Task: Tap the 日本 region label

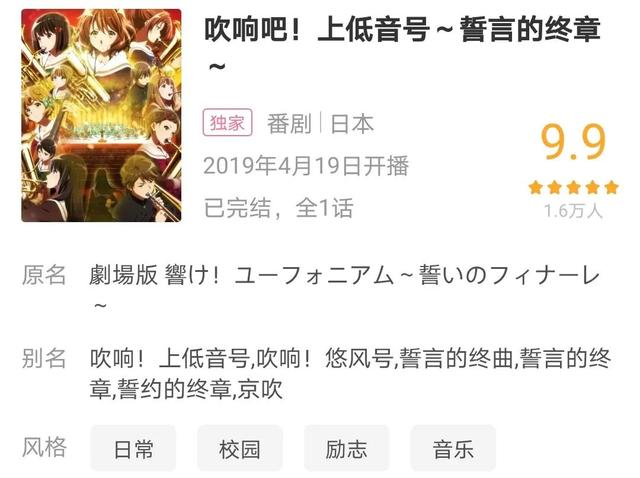Action: point(352,124)
